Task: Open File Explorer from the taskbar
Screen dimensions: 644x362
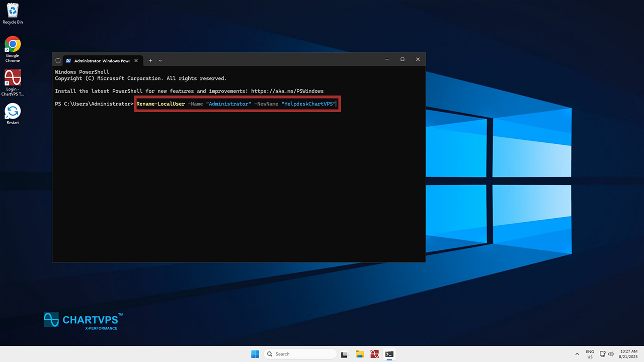Action: click(x=359, y=354)
